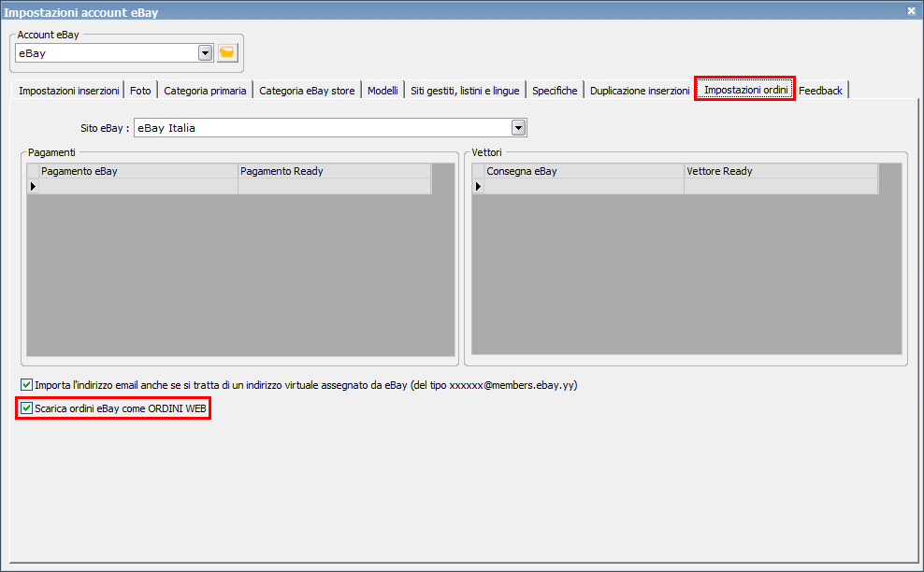Switch to Siti gestiti, listini e lingue tab
This screenshot has width=924, height=572.
tap(465, 90)
